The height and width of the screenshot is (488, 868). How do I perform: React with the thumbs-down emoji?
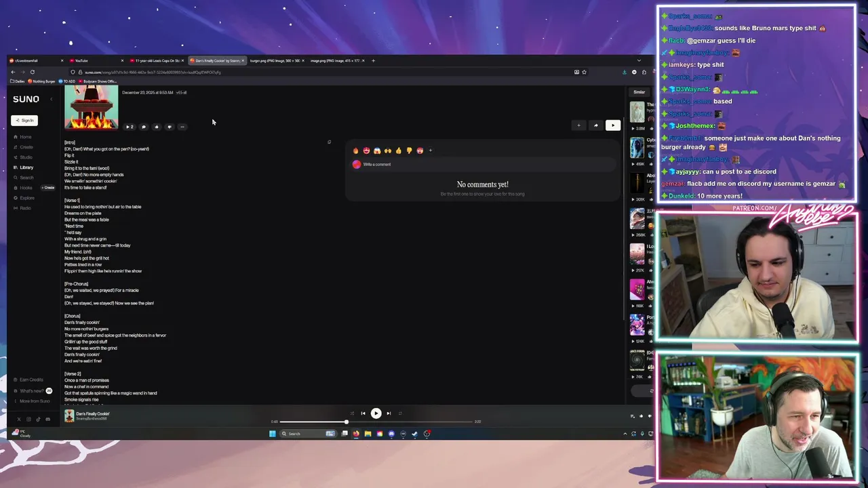click(x=409, y=150)
